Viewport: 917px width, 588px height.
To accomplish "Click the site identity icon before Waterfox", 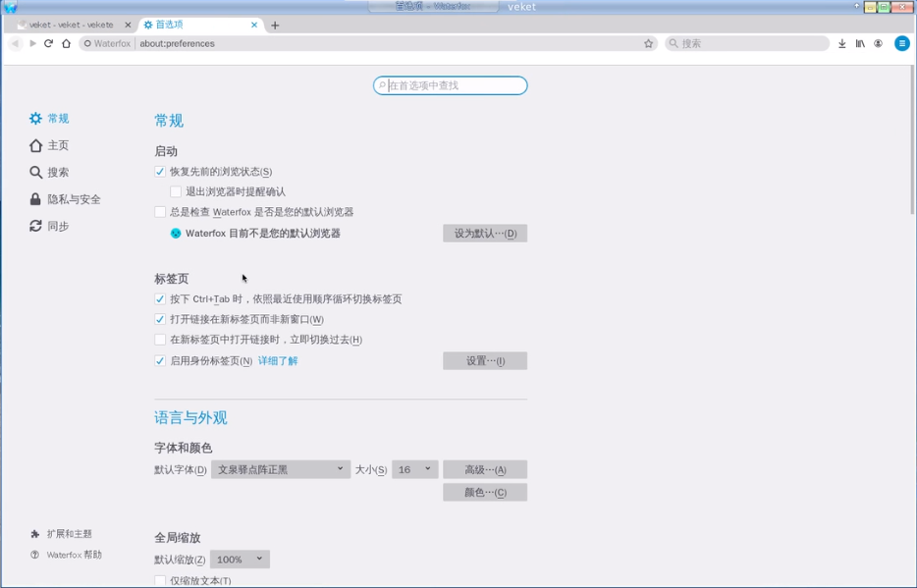I will coord(87,43).
